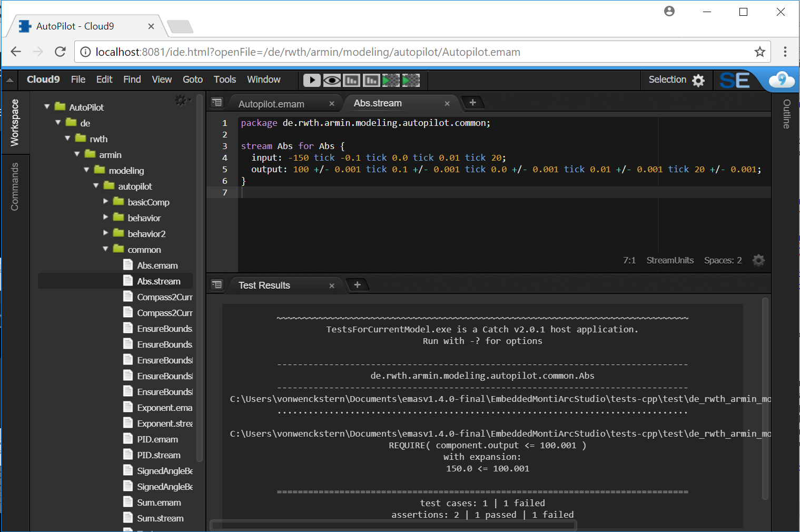Collapse the common folder
The height and width of the screenshot is (532, 800).
tap(105, 249)
